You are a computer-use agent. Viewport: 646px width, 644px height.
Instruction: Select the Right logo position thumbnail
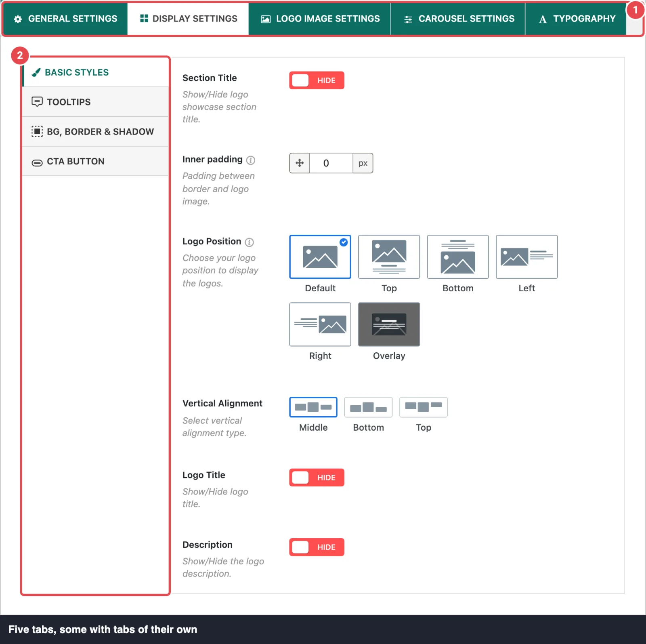320,324
